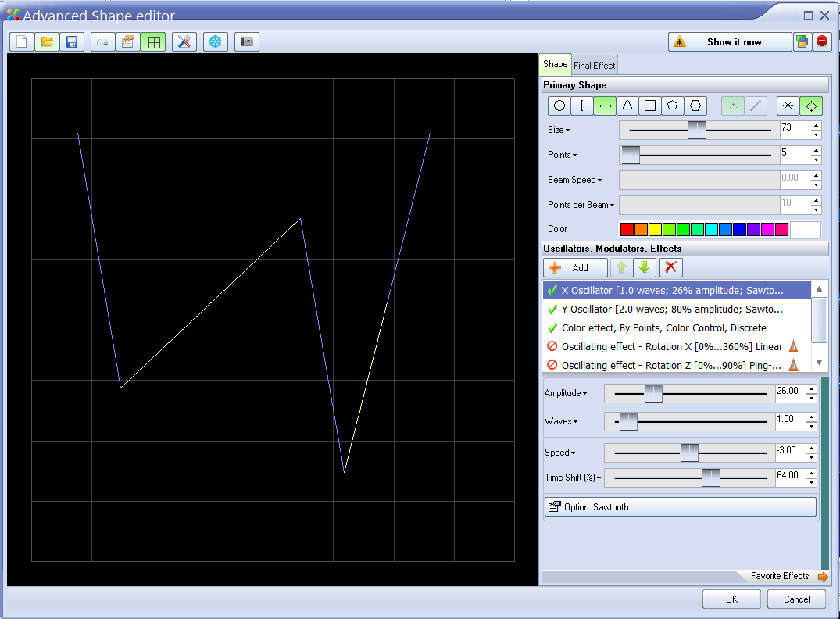Click the snowflake freeze icon in toolbar
The image size is (840, 619).
tap(216, 42)
